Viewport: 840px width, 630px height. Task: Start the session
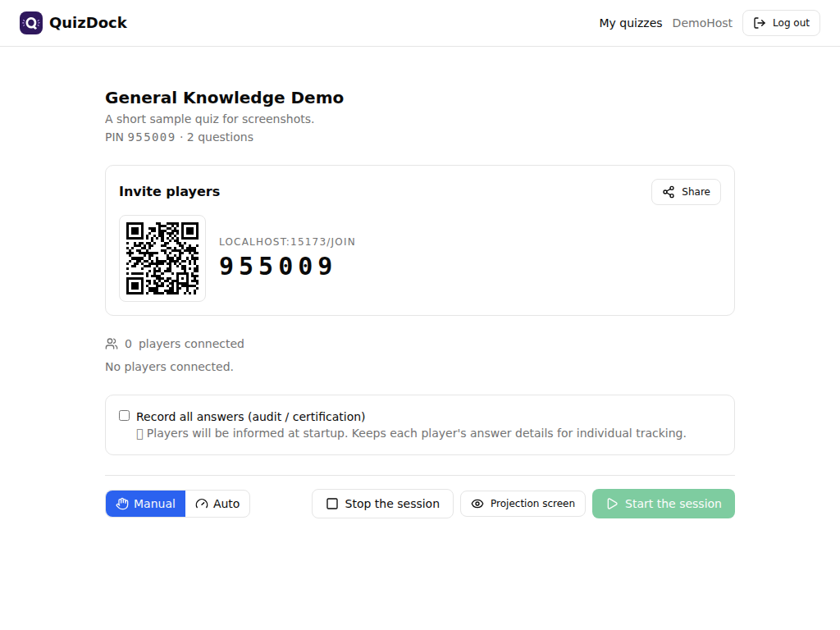click(x=663, y=504)
